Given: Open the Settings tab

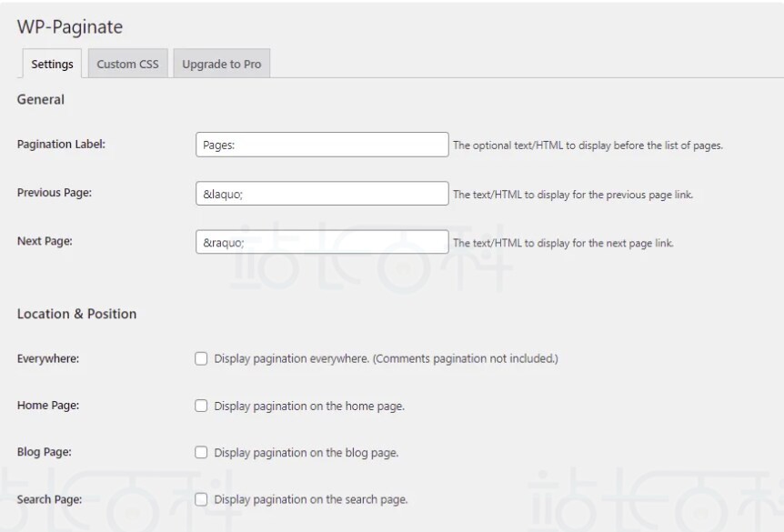Looking at the screenshot, I should [x=52, y=64].
